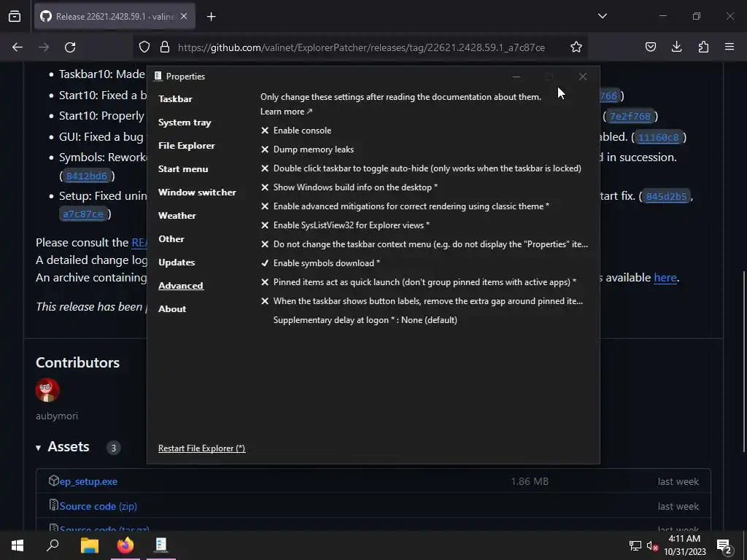Toggle Enable SysListView32 for Explorer views

[345, 225]
